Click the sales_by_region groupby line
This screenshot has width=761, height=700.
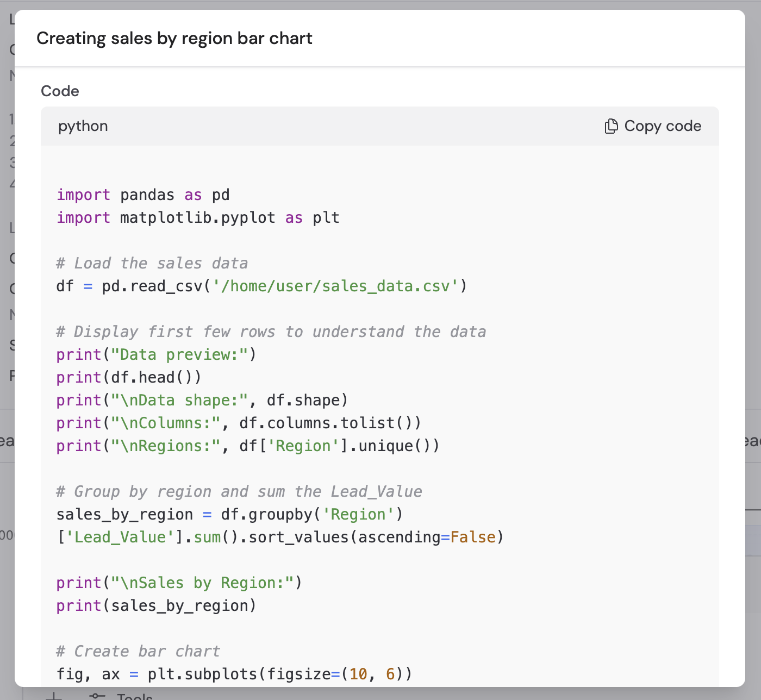coord(228,514)
